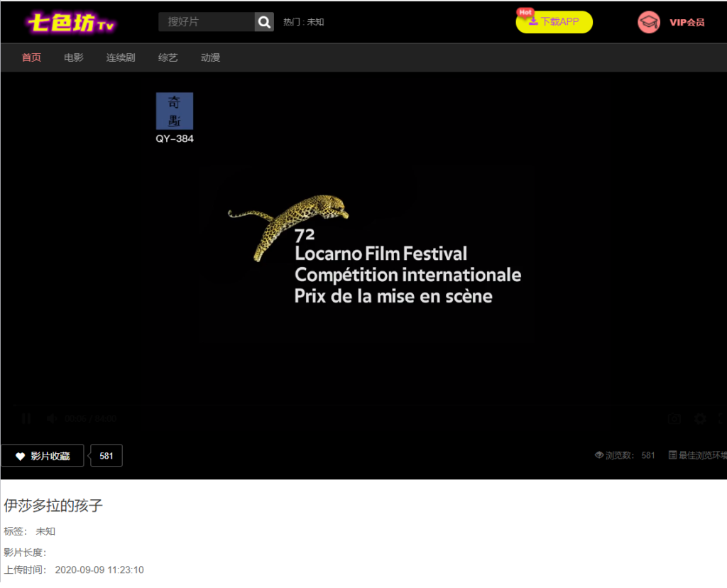The image size is (727, 588).
Task: Click the 七色坊 TV site logo
Action: pos(71,23)
